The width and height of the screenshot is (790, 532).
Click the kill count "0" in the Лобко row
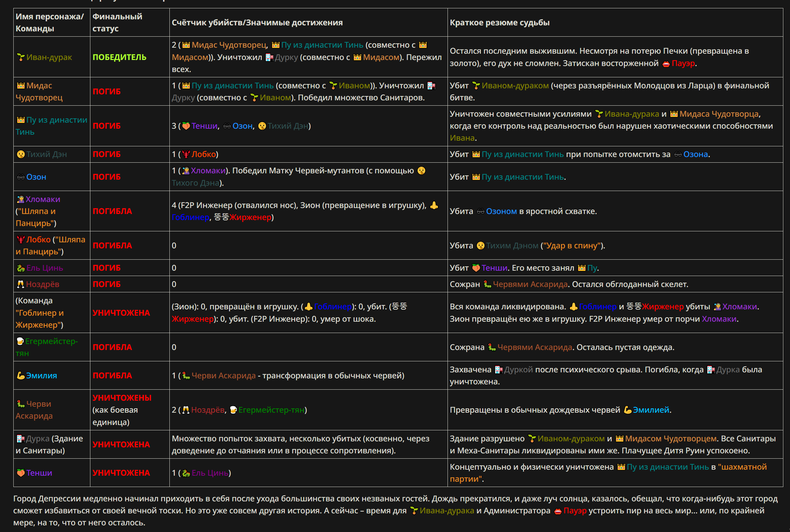coord(174,246)
